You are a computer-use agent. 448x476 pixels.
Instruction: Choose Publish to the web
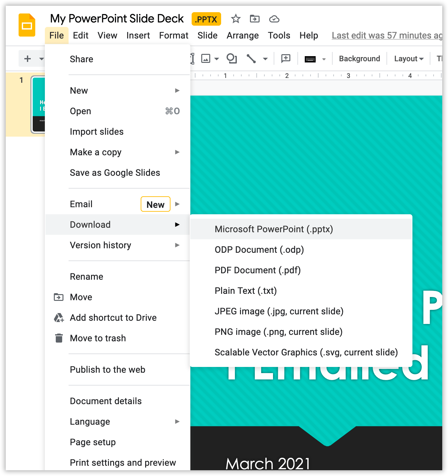pyautogui.click(x=118, y=370)
